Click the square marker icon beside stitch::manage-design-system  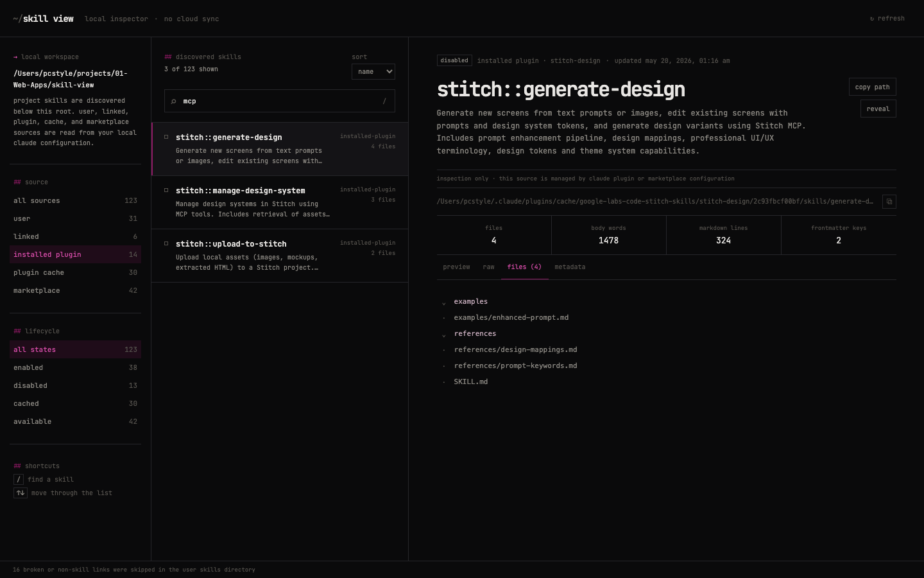(x=166, y=190)
